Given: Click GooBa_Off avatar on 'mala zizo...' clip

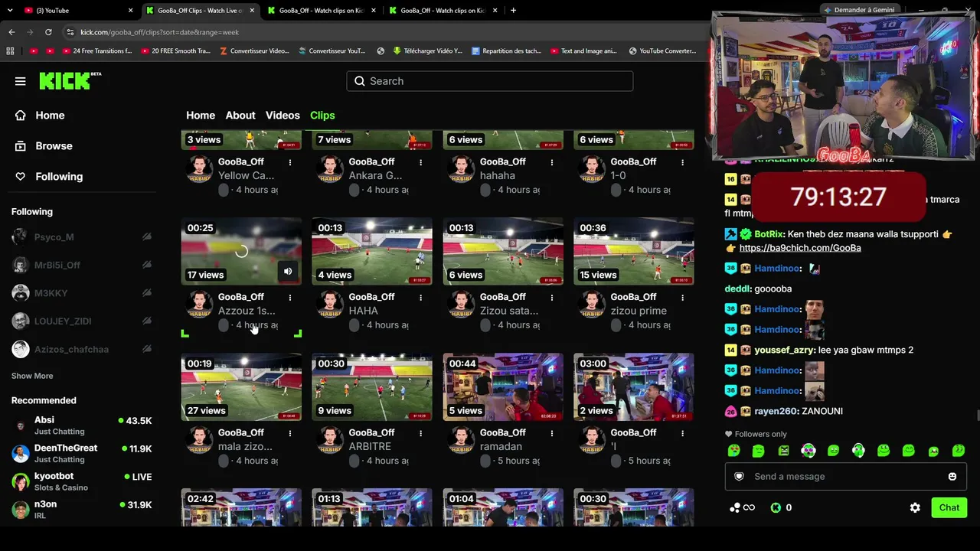Looking at the screenshot, I should pos(200,439).
